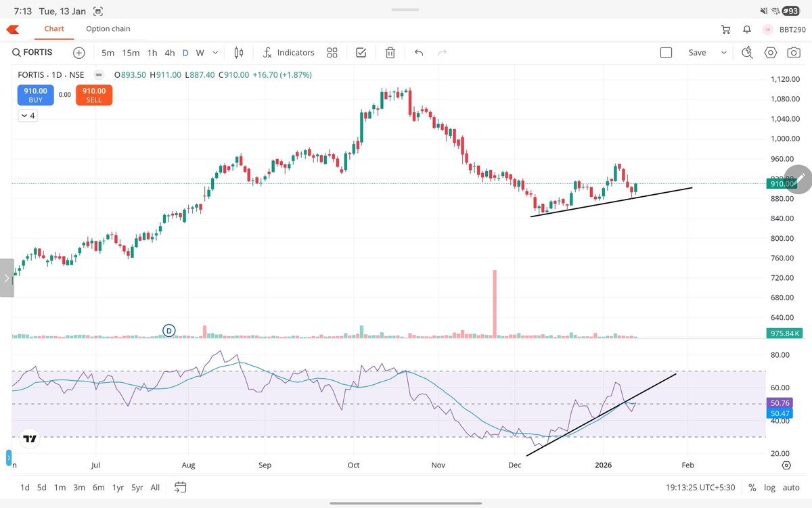
Task: Toggle log scale
Action: pyautogui.click(x=770, y=487)
